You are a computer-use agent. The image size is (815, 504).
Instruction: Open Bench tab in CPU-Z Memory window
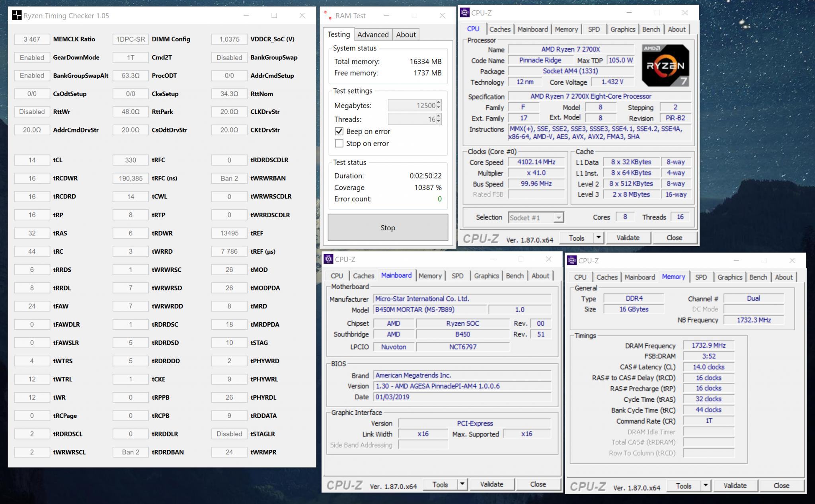758,277
